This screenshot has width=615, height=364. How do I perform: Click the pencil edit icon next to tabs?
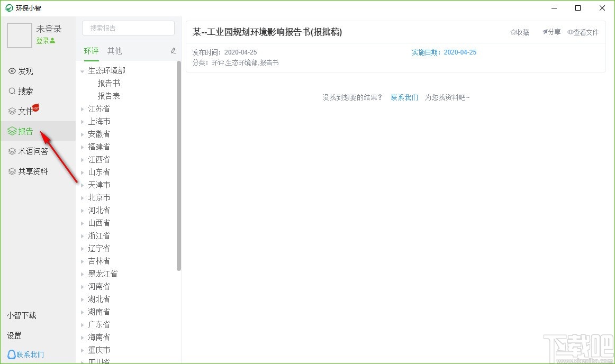point(174,51)
